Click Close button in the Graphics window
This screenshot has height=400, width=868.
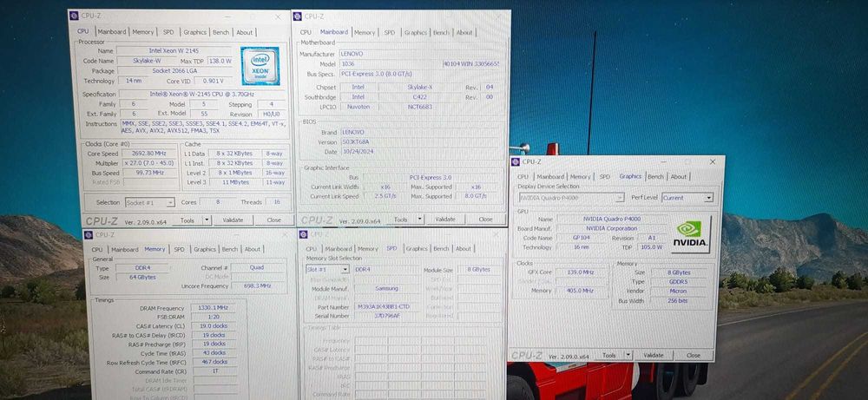(694, 355)
